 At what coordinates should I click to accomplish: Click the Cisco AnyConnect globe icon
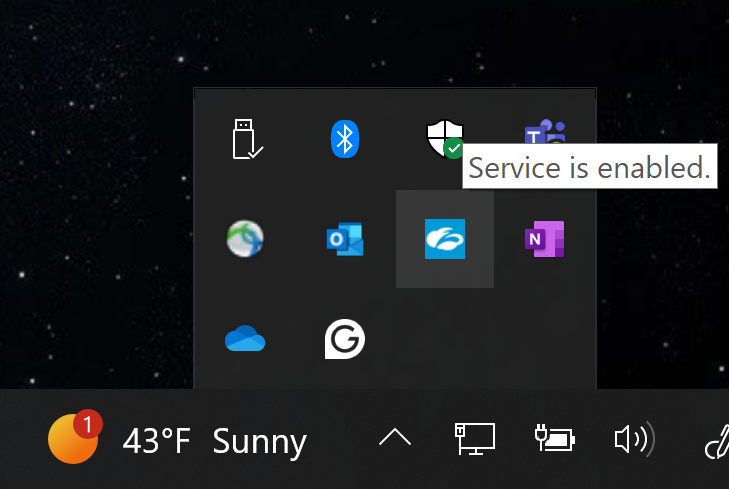[245, 239]
